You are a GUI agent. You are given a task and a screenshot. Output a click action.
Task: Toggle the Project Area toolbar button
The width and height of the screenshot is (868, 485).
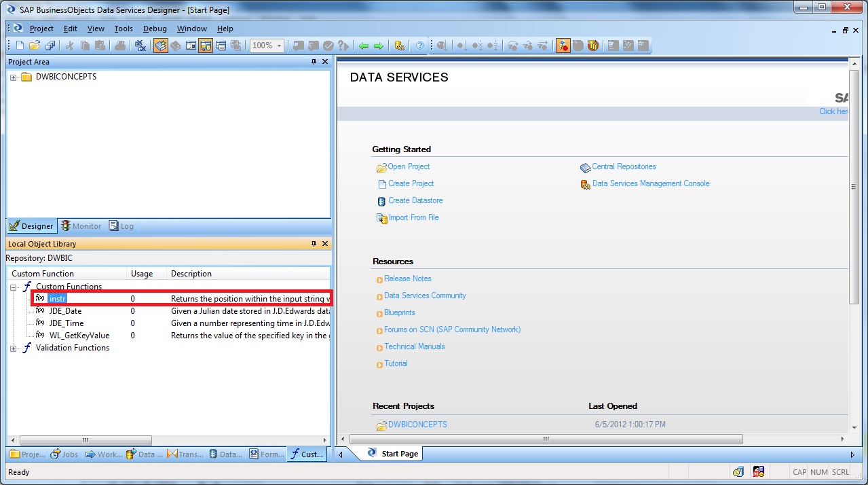pos(206,46)
